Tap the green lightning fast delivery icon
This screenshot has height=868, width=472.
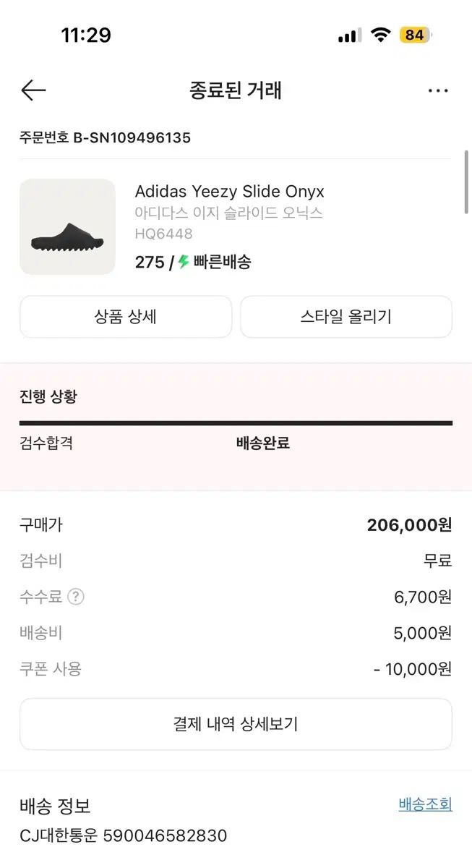(184, 262)
